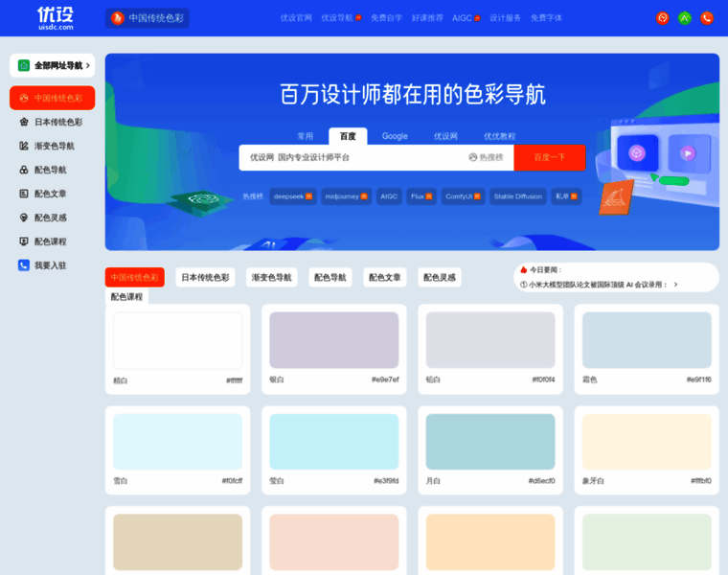Select the 百度 search tab

click(x=348, y=136)
